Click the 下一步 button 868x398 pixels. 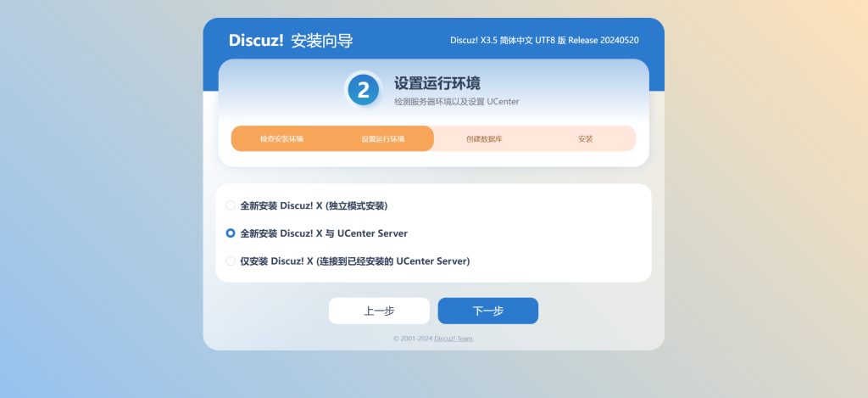click(x=487, y=311)
